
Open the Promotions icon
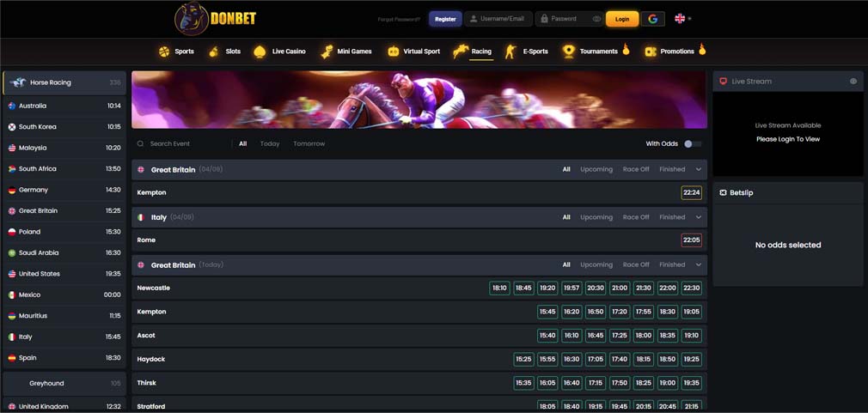651,52
